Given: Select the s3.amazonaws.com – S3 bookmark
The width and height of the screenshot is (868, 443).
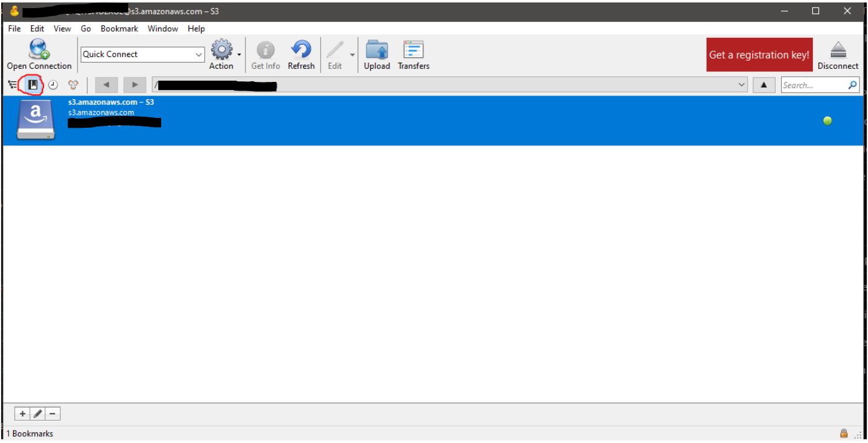Looking at the screenshot, I should pos(372,120).
